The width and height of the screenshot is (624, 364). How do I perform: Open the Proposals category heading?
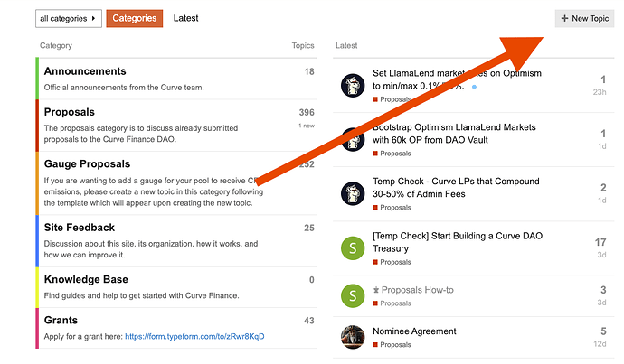click(70, 112)
